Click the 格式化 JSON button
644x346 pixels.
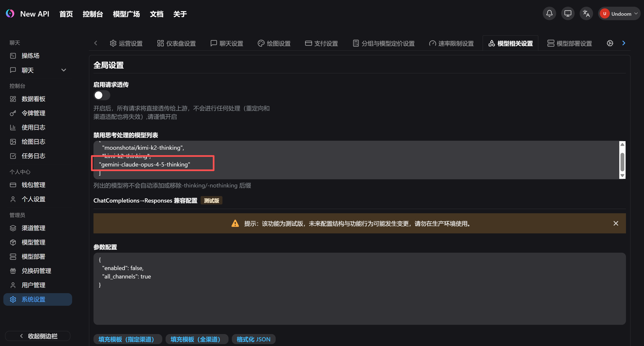tap(253, 339)
